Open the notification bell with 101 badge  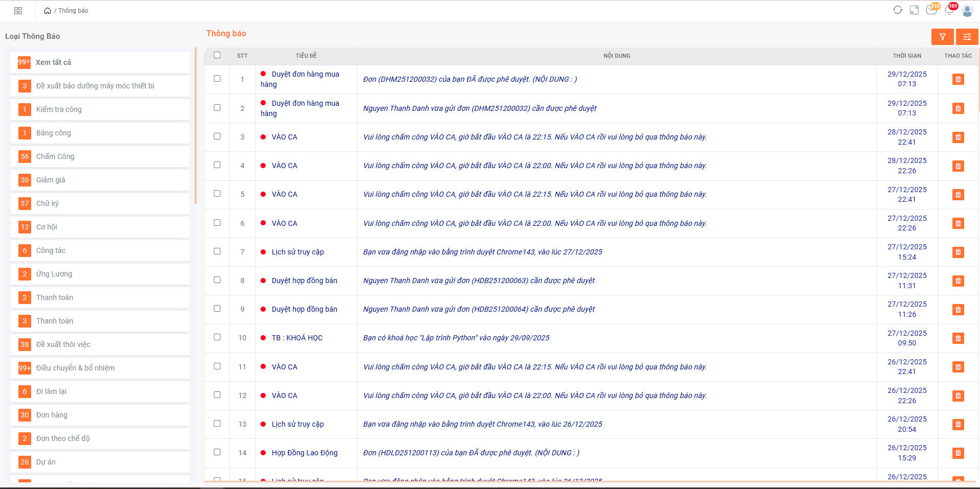949,10
